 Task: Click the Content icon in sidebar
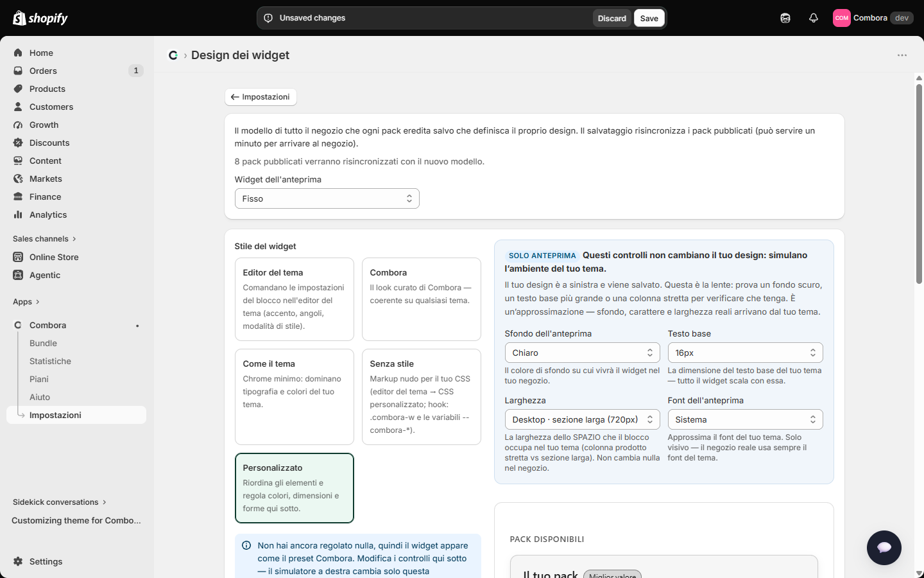pyautogui.click(x=18, y=161)
